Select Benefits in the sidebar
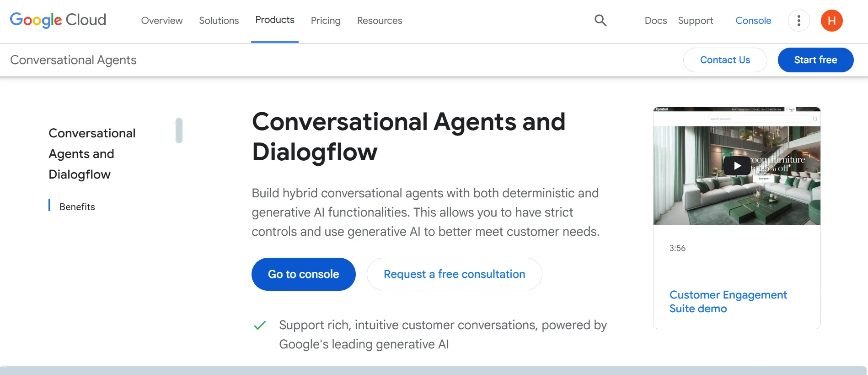This screenshot has width=868, height=375. coord(77,207)
